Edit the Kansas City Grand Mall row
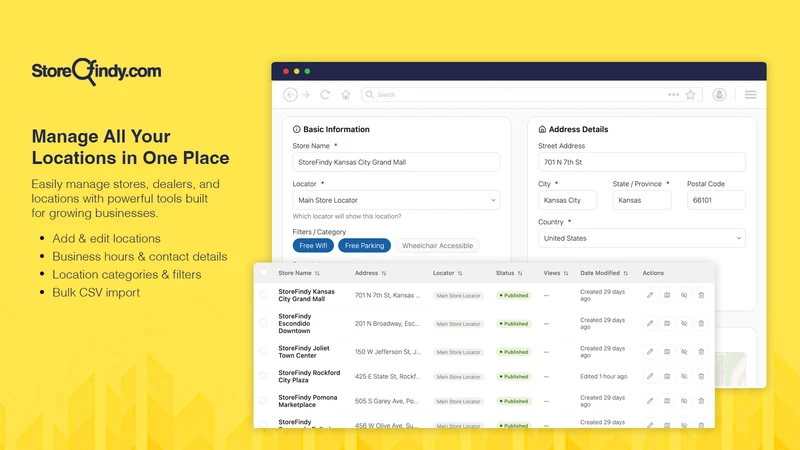Screen dimensions: 800x450 pyautogui.click(x=650, y=295)
